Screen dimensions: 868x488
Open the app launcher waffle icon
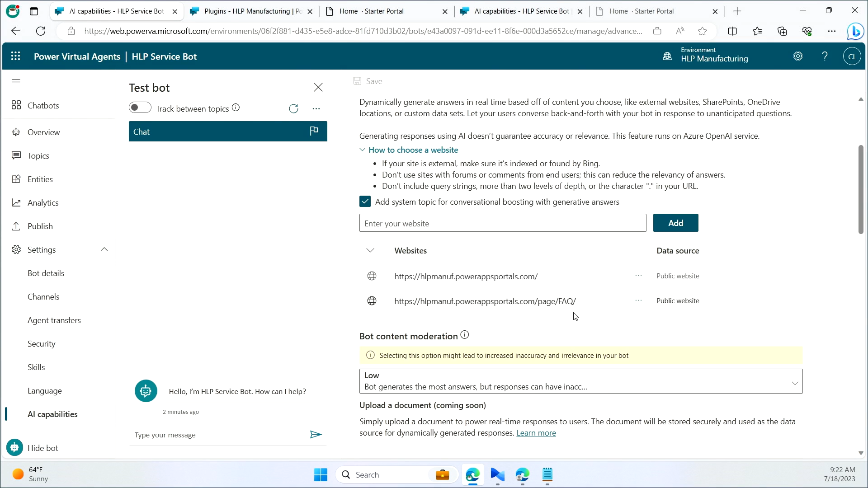[16, 56]
